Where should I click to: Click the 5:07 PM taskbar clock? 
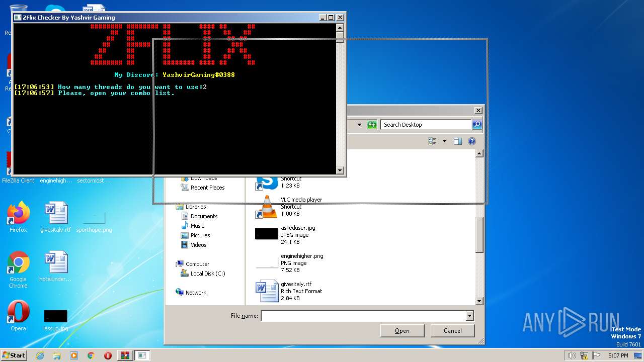pos(618,355)
